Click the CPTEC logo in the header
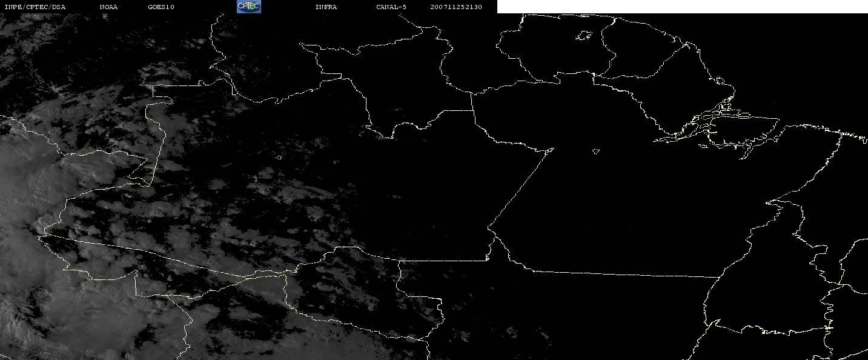The height and width of the screenshot is (360, 868). tap(248, 7)
